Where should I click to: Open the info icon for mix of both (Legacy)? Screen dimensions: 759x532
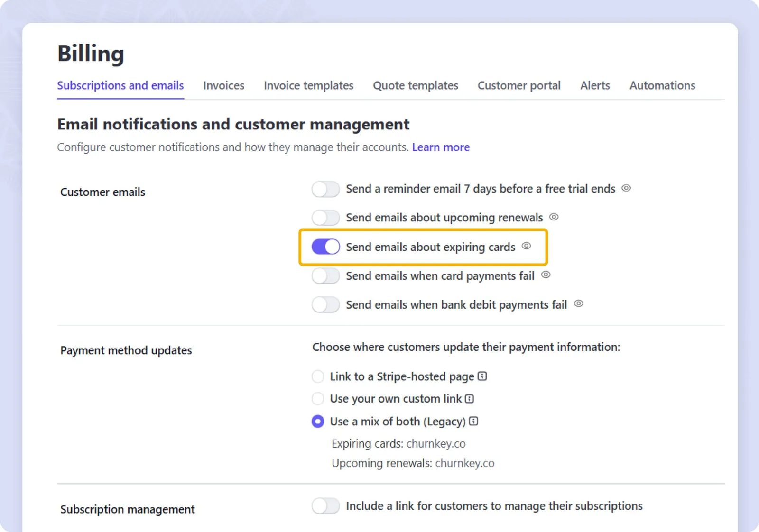click(x=473, y=421)
